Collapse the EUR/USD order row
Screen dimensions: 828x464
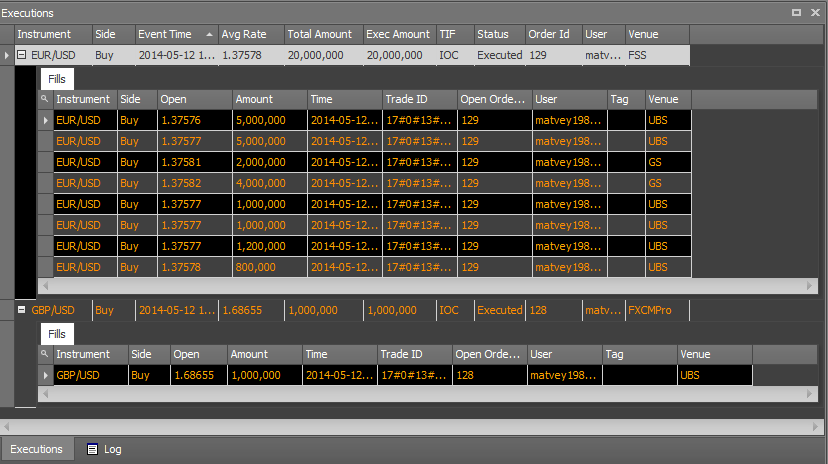pos(22,54)
